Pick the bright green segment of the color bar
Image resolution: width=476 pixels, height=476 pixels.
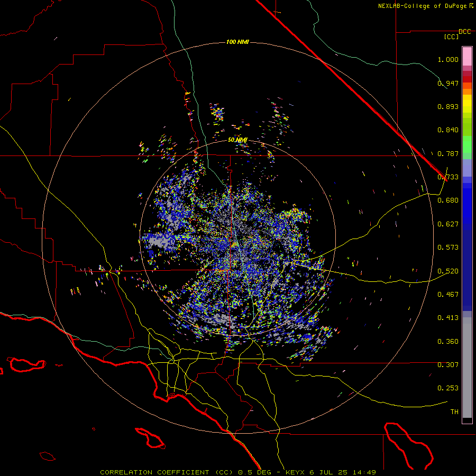467,144
